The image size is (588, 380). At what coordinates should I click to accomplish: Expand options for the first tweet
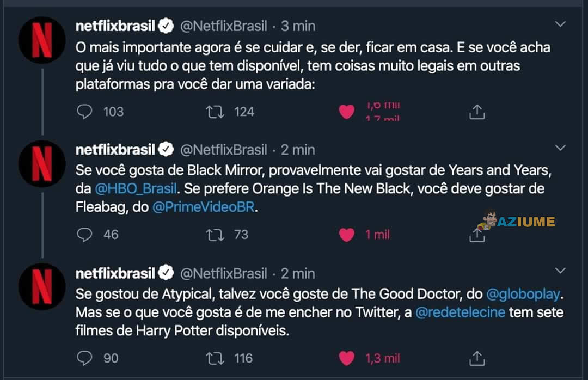(560, 24)
